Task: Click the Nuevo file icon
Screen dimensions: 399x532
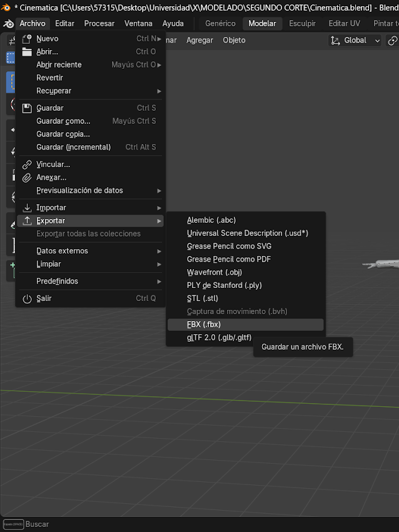Action: (27, 39)
